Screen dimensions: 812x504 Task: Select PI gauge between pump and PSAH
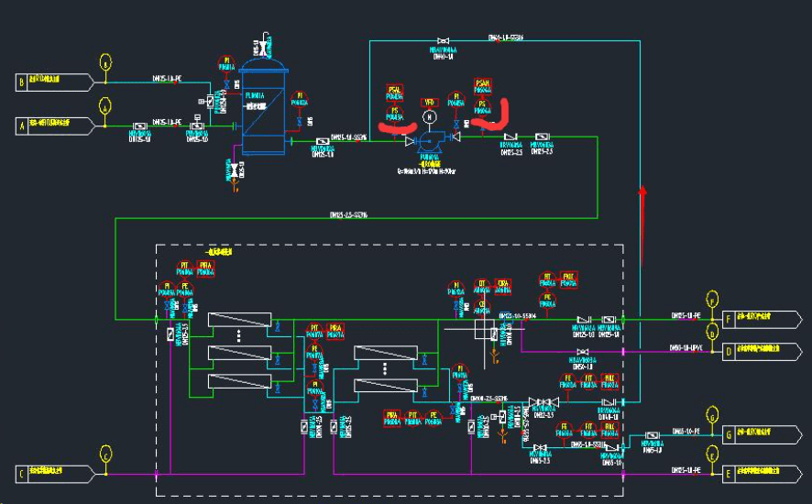click(x=456, y=100)
